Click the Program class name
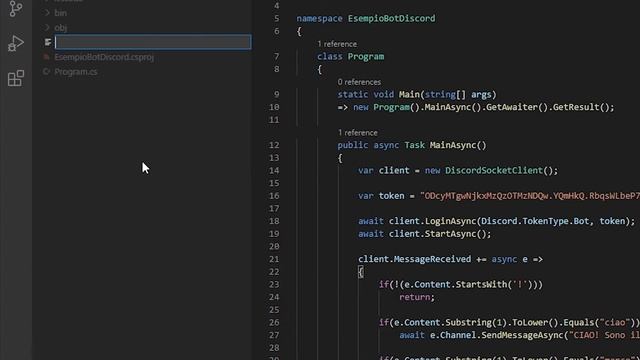 pos(366,56)
